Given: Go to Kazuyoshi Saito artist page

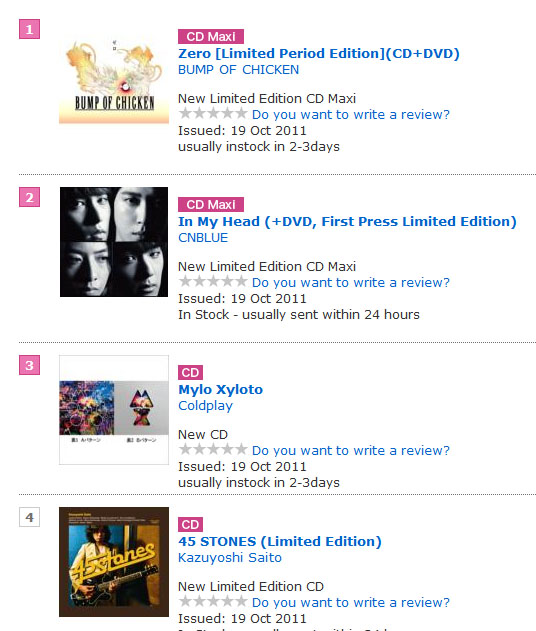Looking at the screenshot, I should [230, 557].
